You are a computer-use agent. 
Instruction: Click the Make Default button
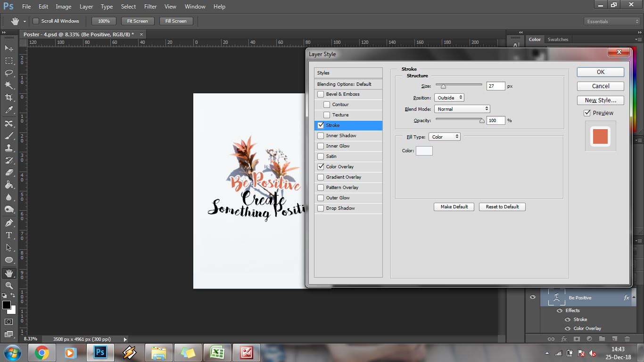(x=454, y=207)
